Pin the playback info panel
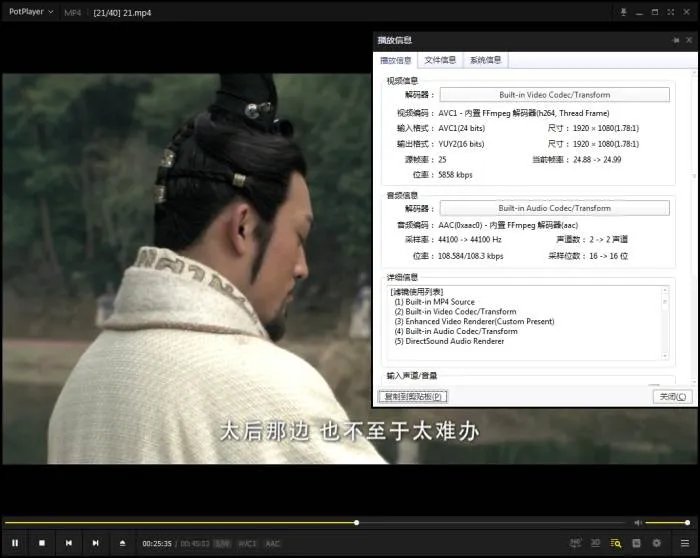This screenshot has height=558, width=700. pyautogui.click(x=676, y=40)
